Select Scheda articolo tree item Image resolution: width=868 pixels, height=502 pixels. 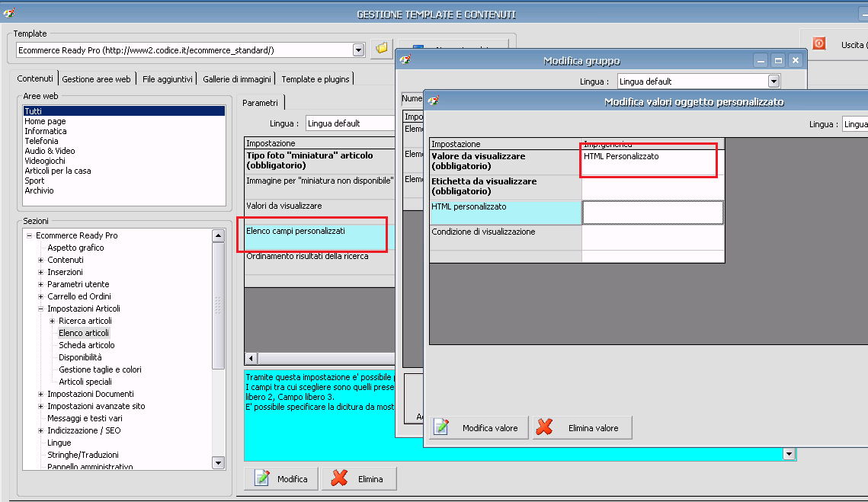pyautogui.click(x=86, y=345)
